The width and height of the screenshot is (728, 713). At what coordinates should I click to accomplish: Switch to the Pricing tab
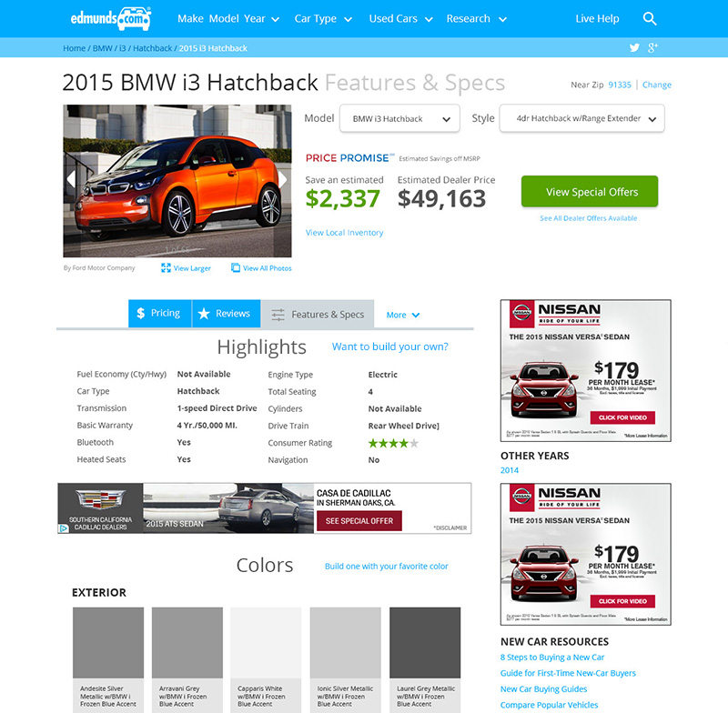coord(160,314)
